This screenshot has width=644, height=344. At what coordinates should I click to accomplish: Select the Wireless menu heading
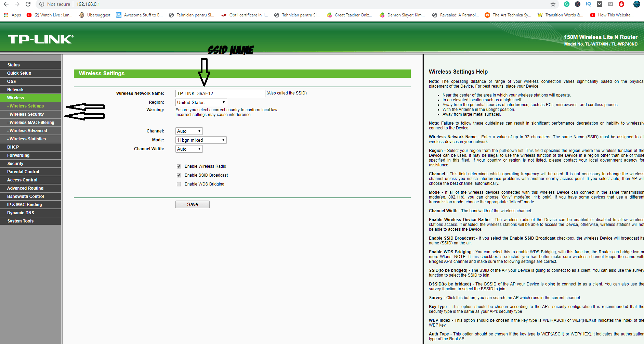point(30,98)
